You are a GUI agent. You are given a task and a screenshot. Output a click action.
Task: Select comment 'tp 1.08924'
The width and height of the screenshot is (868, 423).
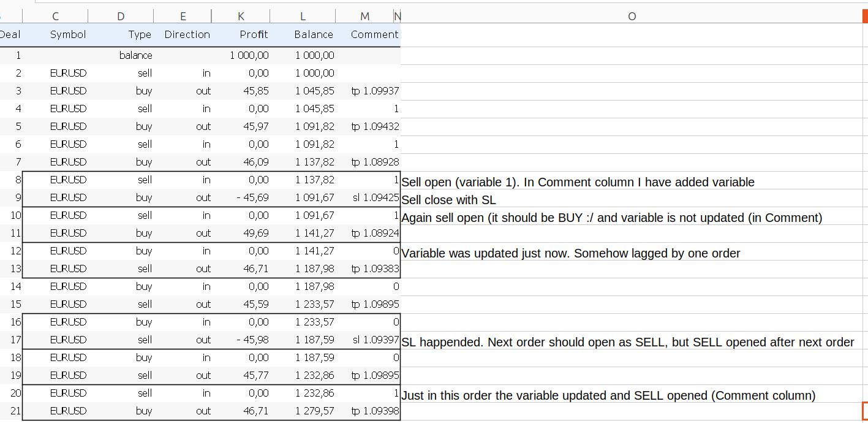point(376,233)
